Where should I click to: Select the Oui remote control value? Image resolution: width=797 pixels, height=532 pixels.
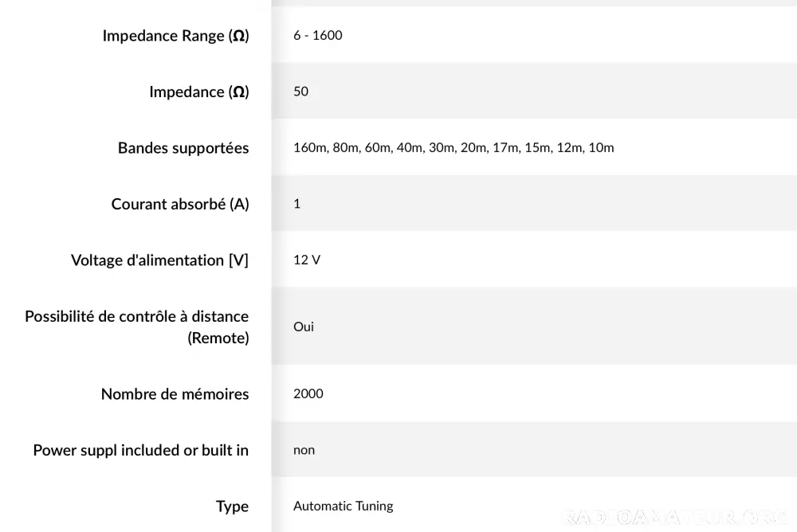click(x=304, y=327)
